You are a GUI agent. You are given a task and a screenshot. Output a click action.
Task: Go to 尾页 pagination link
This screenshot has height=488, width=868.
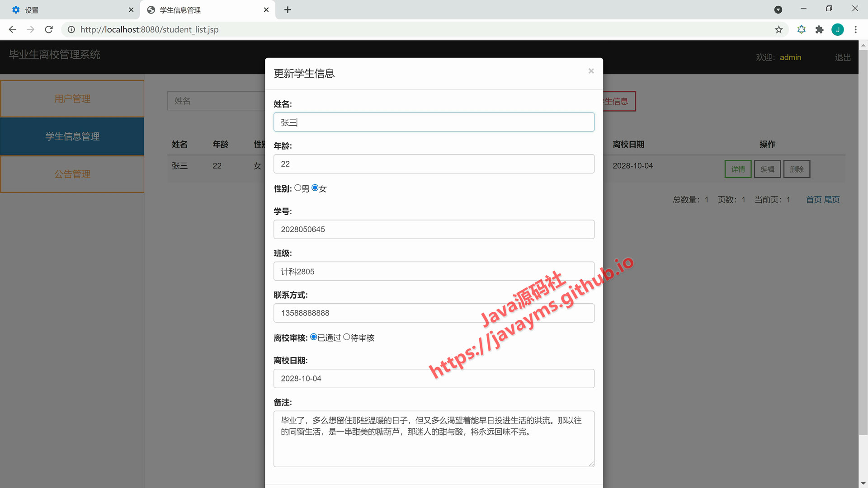(832, 200)
